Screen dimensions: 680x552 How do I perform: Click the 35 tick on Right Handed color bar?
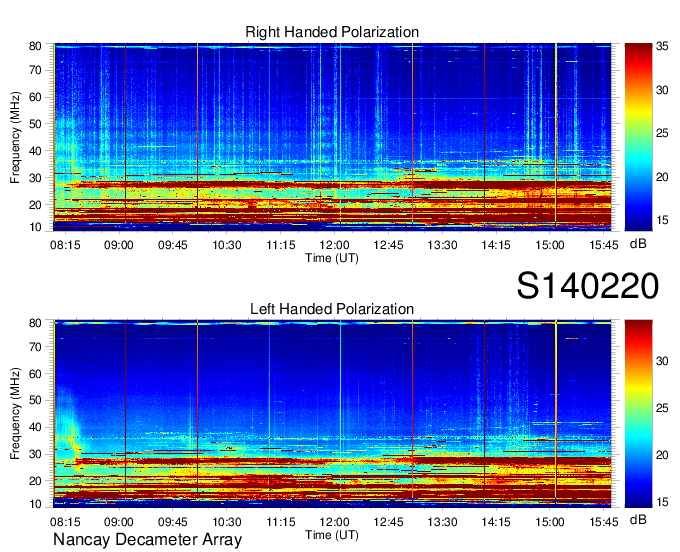click(662, 46)
